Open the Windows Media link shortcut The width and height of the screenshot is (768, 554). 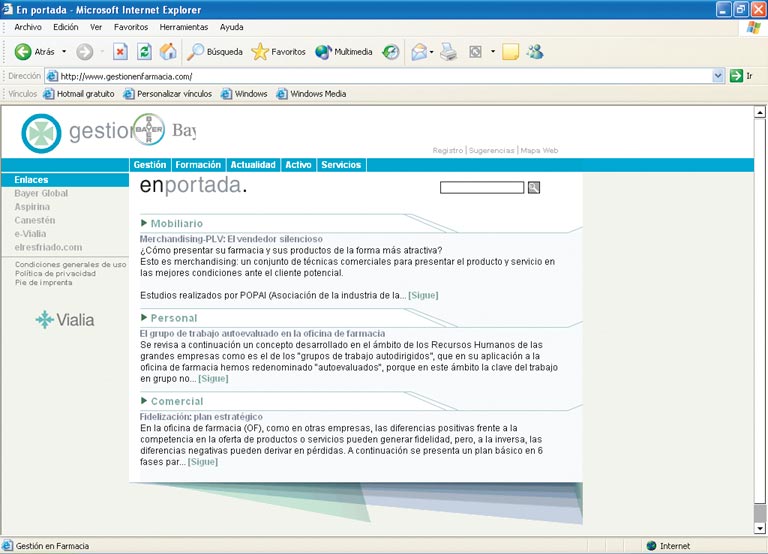[312, 94]
